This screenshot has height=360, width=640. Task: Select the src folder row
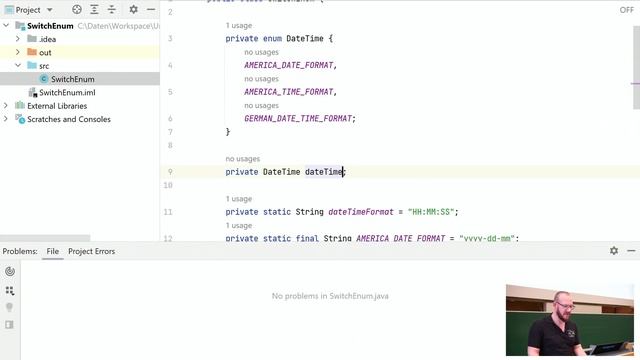pos(80,65)
